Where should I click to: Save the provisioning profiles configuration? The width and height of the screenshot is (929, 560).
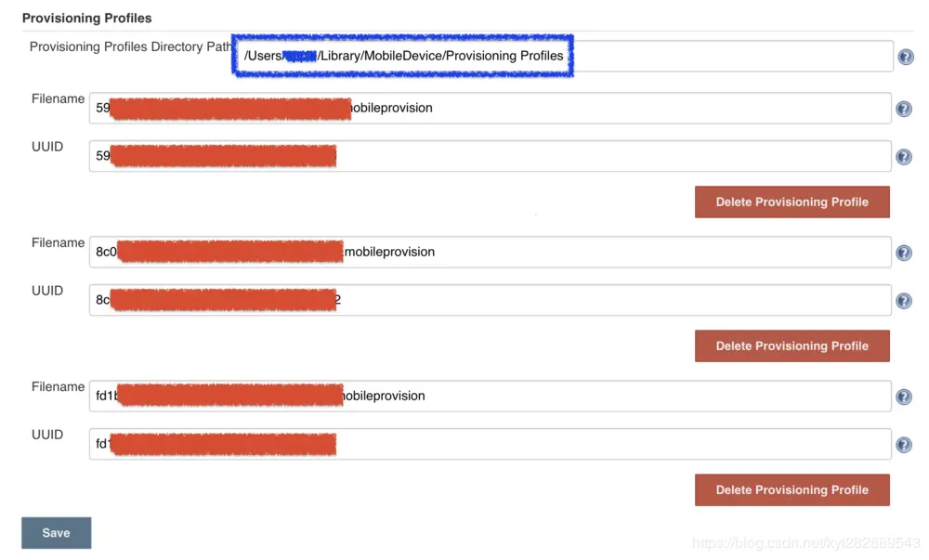(57, 533)
